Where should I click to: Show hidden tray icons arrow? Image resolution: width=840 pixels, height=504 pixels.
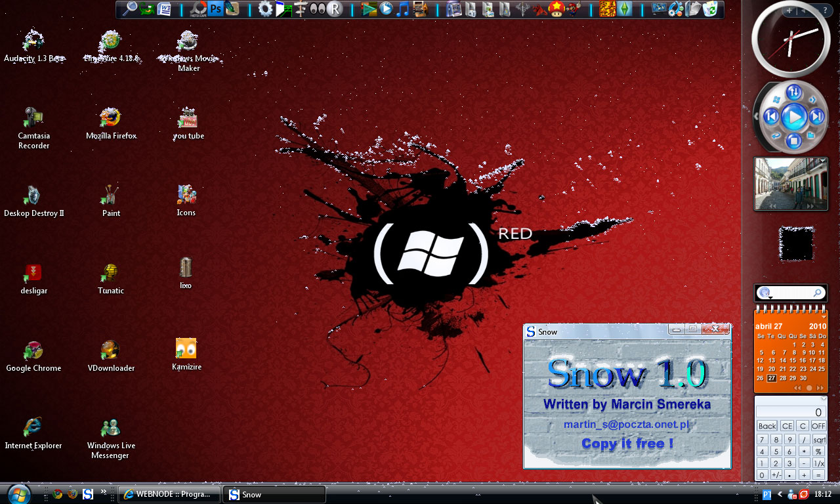pos(780,494)
